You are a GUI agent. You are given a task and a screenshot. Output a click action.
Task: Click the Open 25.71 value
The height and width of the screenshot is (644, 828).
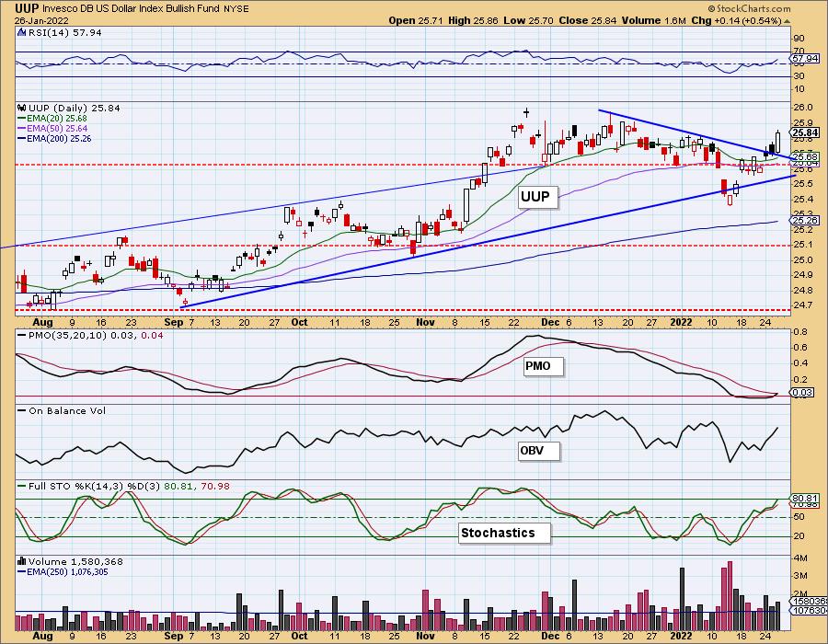click(x=416, y=20)
